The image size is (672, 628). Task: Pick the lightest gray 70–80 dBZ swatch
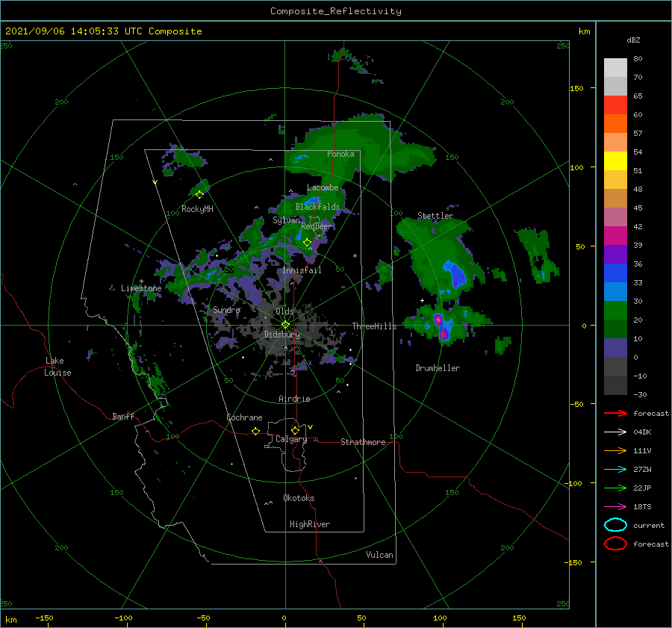(615, 67)
